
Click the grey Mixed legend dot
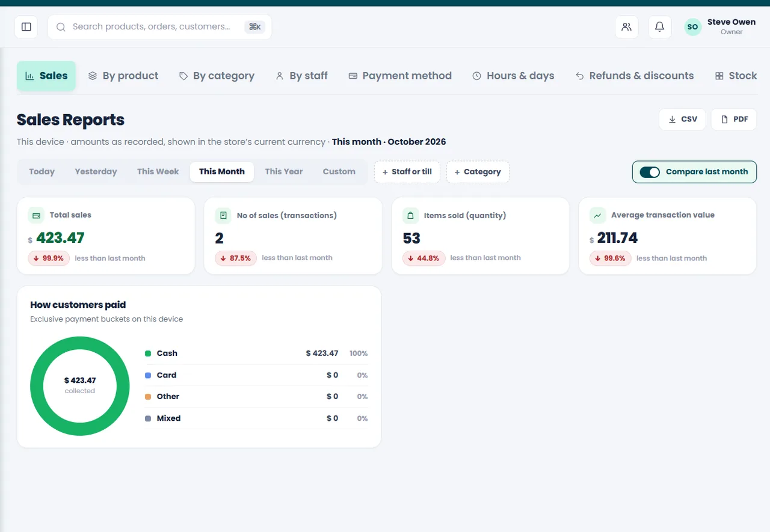[x=148, y=418]
